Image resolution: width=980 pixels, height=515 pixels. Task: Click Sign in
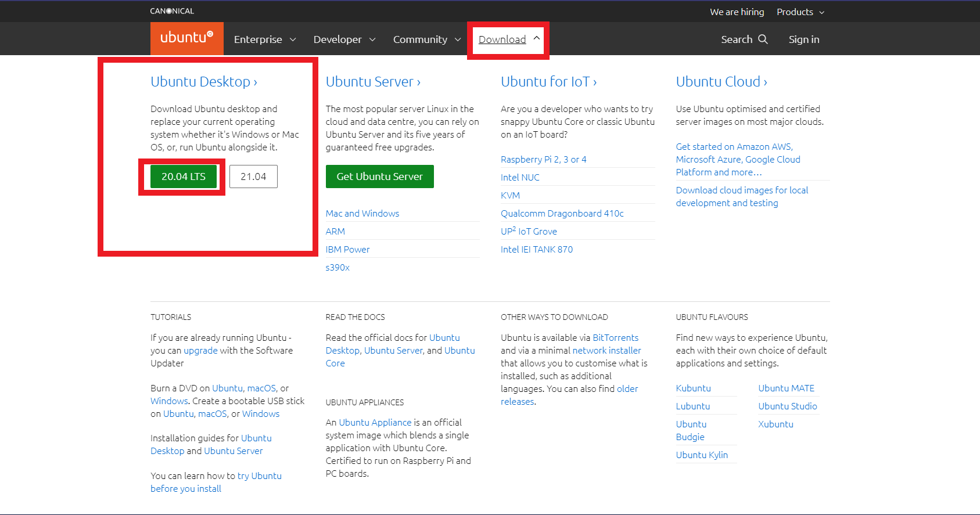tap(804, 39)
